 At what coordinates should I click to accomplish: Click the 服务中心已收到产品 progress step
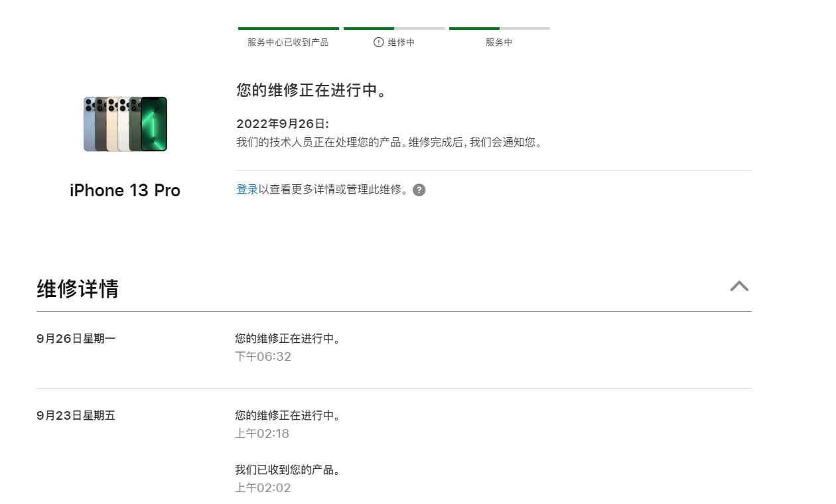pos(288,42)
